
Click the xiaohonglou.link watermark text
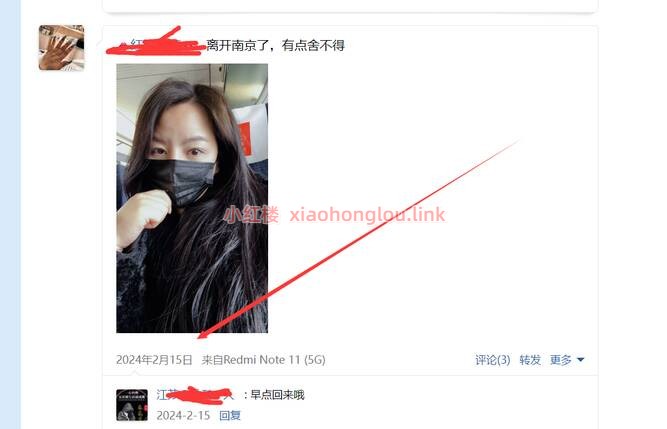(368, 215)
